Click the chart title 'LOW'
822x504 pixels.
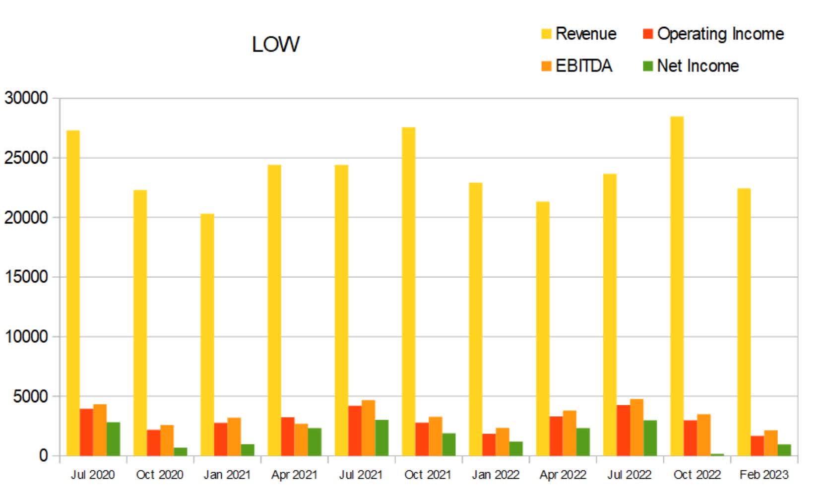[x=276, y=45]
